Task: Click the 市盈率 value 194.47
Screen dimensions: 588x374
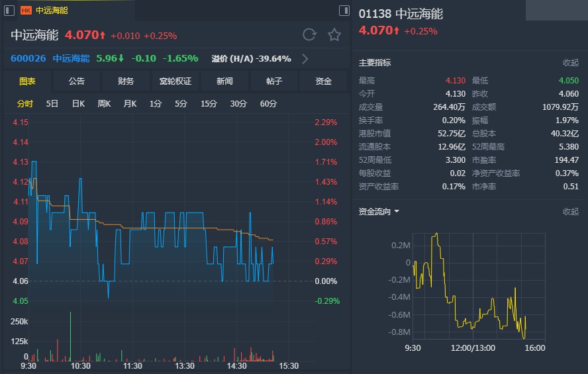Action: (567, 160)
